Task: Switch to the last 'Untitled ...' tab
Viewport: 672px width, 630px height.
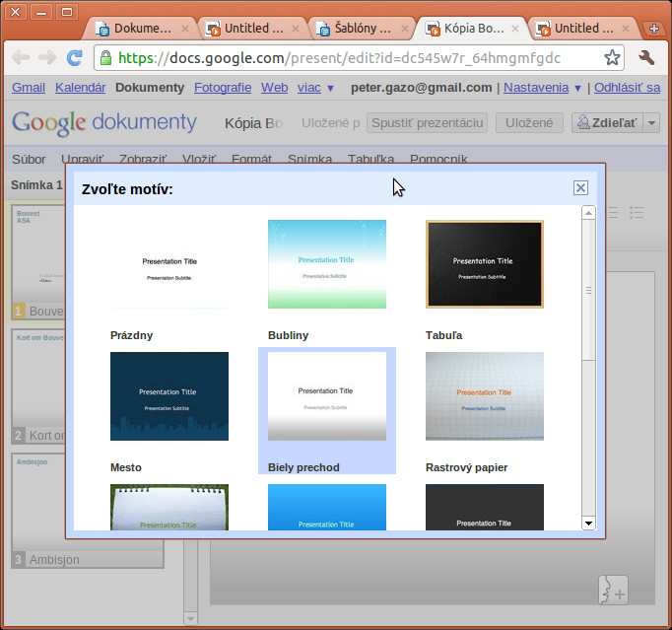Action: click(583, 29)
